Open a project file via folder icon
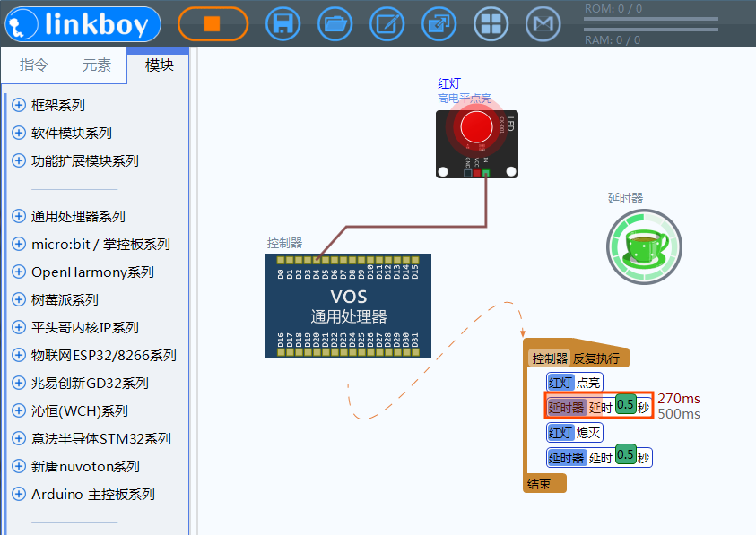756x535 pixels. tap(335, 23)
